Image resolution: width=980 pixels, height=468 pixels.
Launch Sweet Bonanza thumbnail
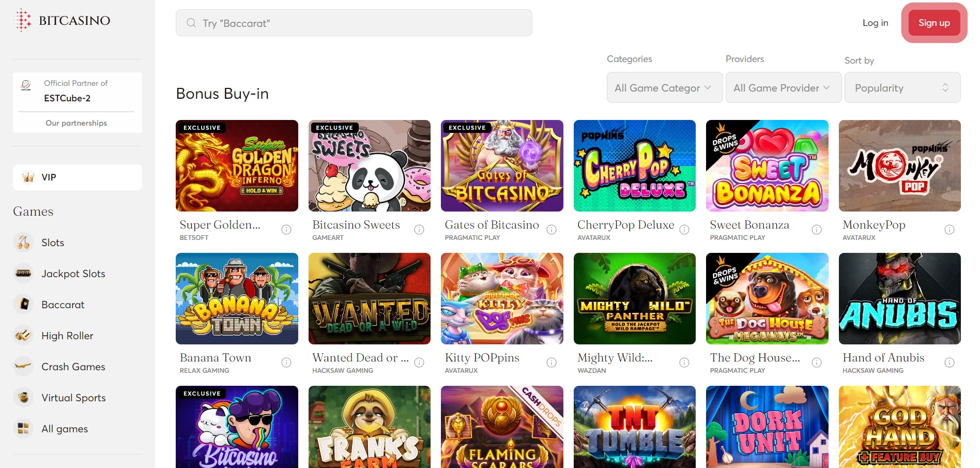[767, 166]
